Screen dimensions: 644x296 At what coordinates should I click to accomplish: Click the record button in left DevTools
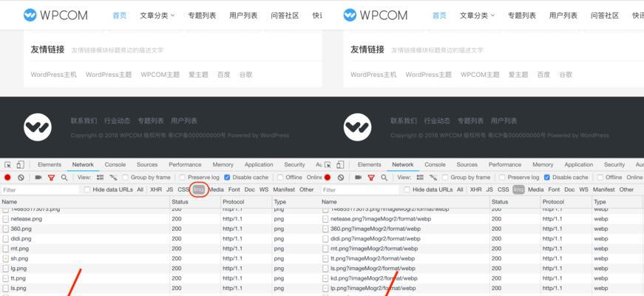click(7, 178)
